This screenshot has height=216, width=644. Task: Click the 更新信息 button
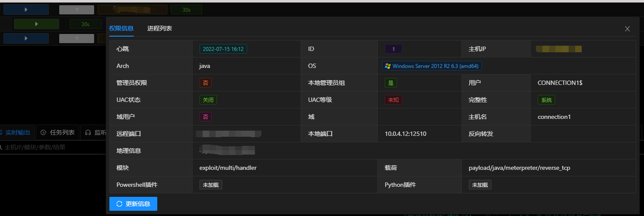(x=133, y=204)
